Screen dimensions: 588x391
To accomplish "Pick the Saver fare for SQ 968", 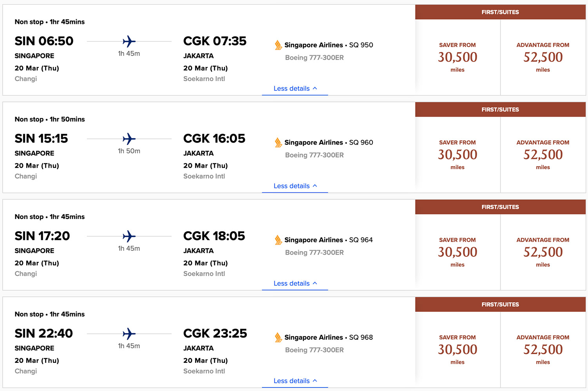I will coord(457,349).
